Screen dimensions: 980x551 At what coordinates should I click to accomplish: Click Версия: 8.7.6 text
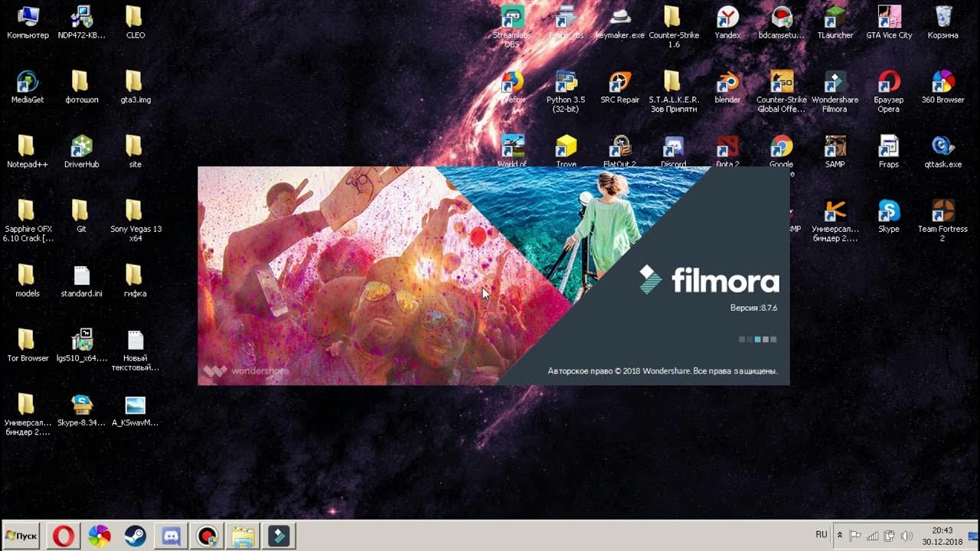(753, 308)
